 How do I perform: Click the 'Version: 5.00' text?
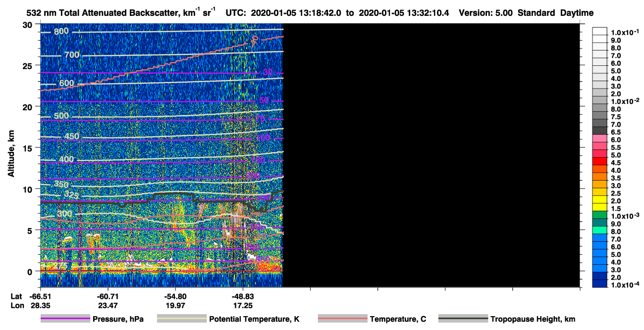click(x=486, y=12)
